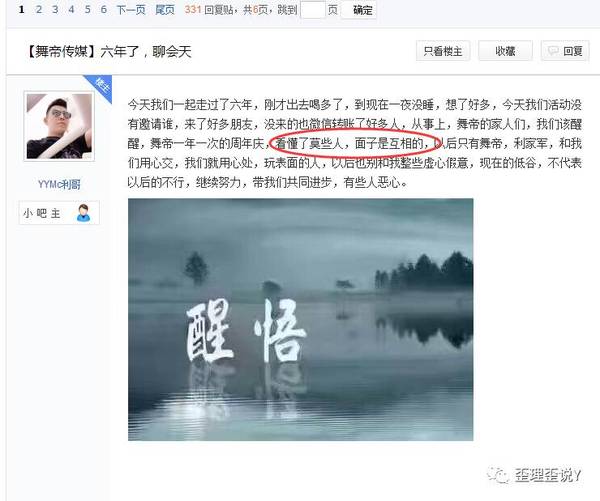600x501 pixels.
Task: Click the WeChat logo in the watermark
Action: 497,475
